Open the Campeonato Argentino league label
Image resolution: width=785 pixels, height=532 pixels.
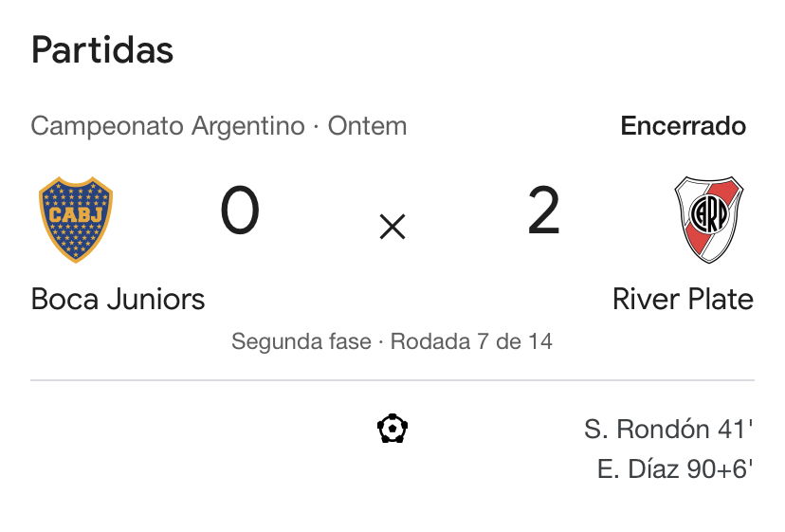click(x=168, y=126)
